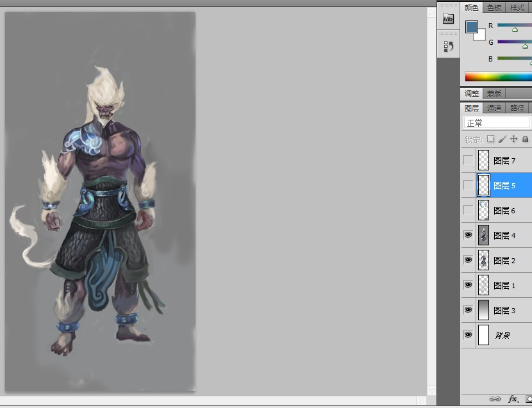
Task: Select the 图层 2 layer name
Action: click(x=504, y=261)
